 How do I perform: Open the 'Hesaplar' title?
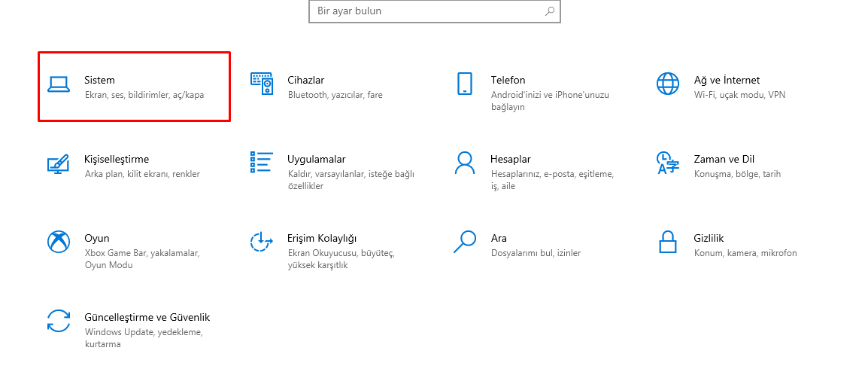[x=511, y=160]
